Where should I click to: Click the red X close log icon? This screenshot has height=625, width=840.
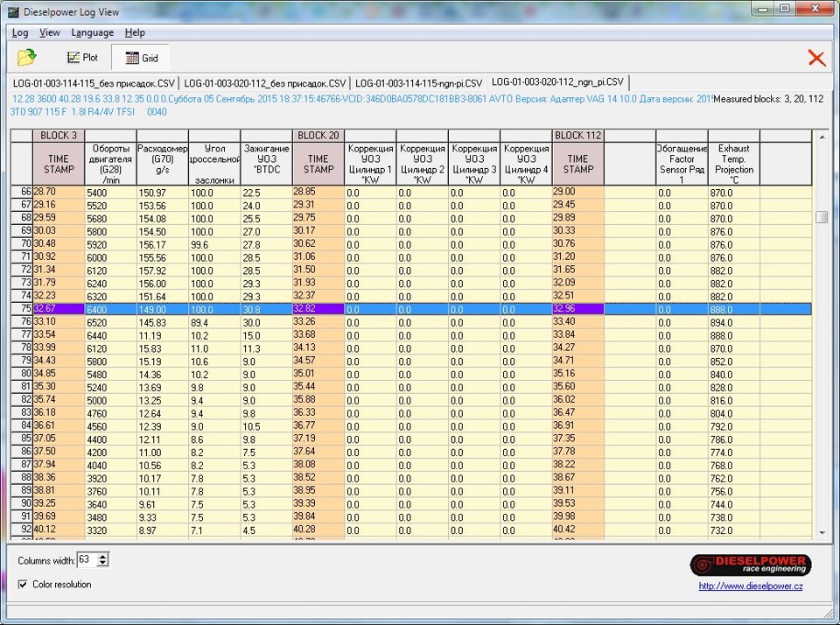815,58
